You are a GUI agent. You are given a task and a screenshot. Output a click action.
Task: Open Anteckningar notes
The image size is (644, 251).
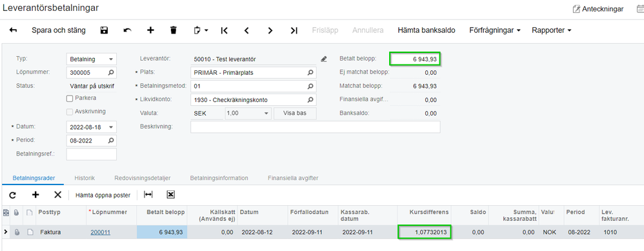point(598,8)
